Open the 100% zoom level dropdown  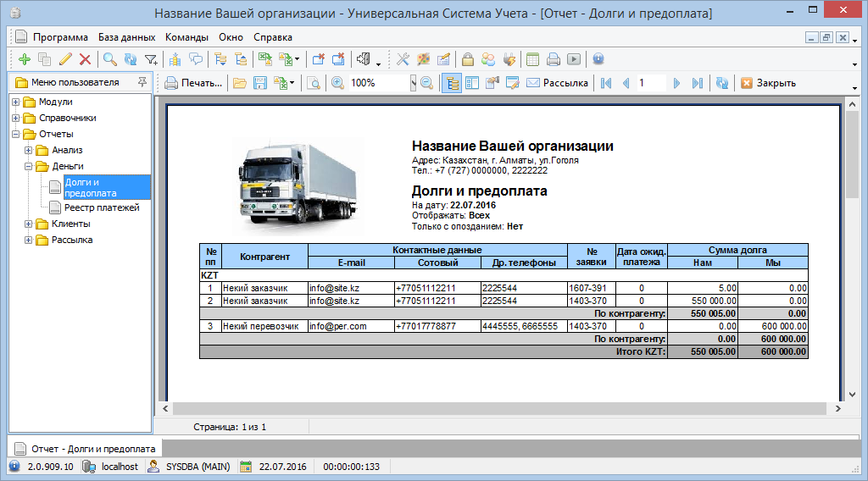click(413, 83)
